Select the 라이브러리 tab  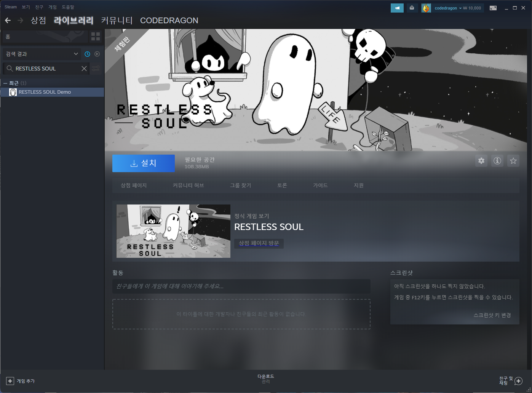tap(74, 21)
